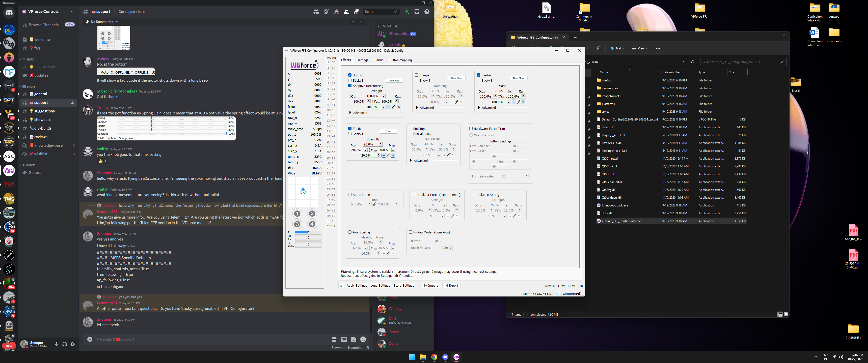Viewport: 868px width, 363px height.
Task: Open pinned messages in Discord header
Action: click(x=336, y=12)
